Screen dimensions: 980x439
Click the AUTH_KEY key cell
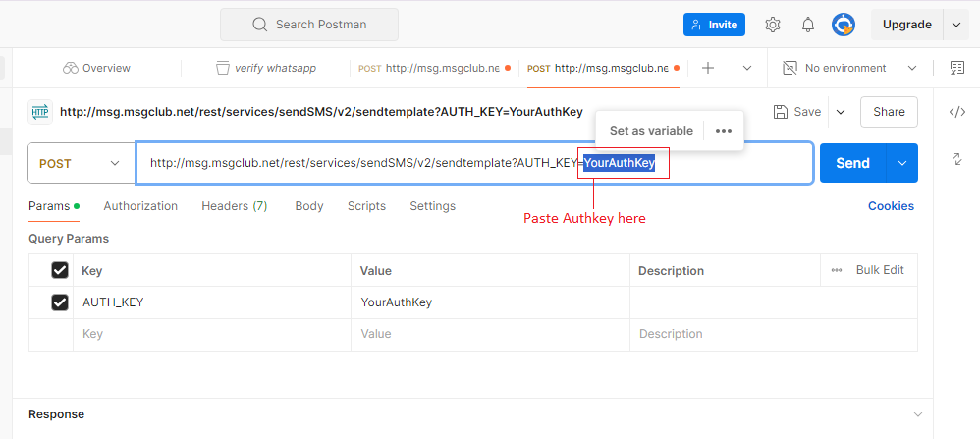(212, 302)
